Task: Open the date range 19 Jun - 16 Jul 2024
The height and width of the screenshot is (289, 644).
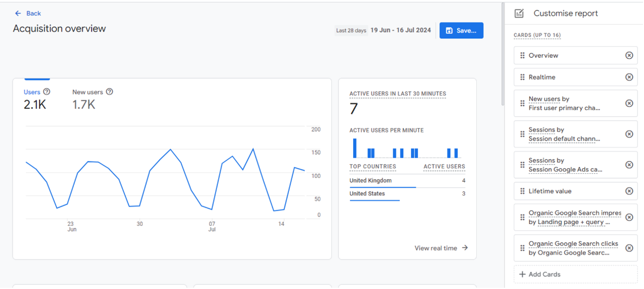Action: point(400,30)
